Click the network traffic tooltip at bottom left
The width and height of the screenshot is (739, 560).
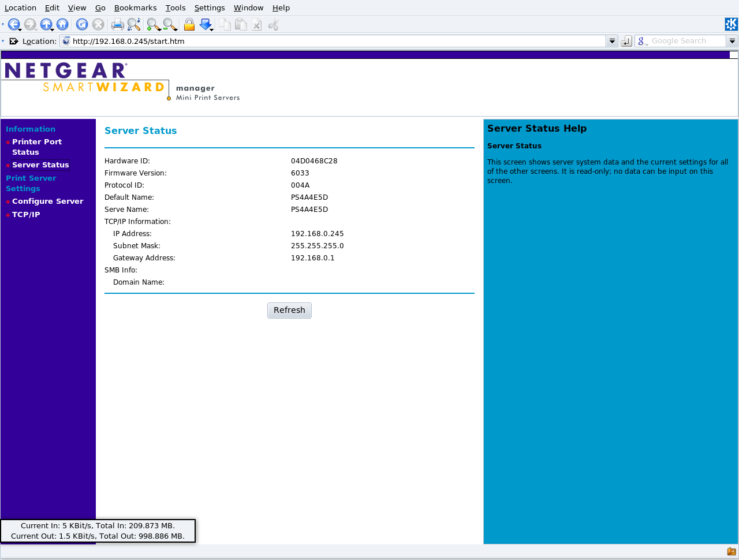click(98, 531)
